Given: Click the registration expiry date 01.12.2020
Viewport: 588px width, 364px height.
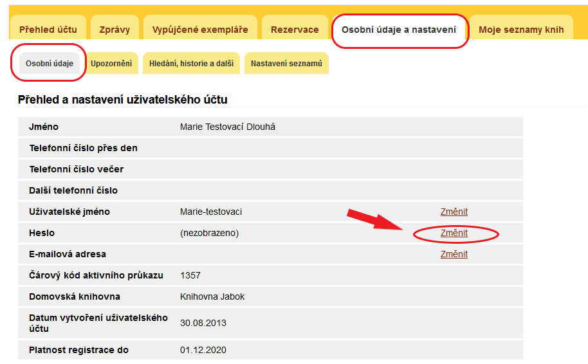Looking at the screenshot, I should click(203, 350).
